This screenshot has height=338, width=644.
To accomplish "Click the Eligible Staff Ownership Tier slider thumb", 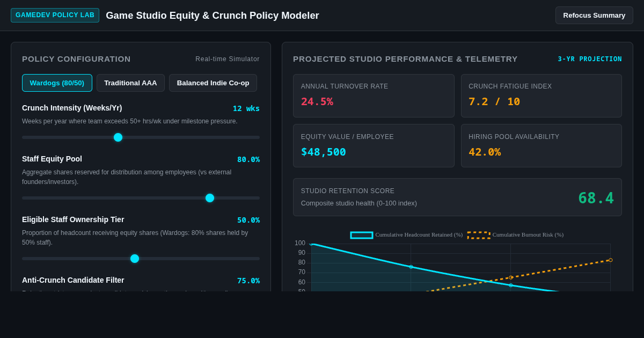I will [135, 259].
